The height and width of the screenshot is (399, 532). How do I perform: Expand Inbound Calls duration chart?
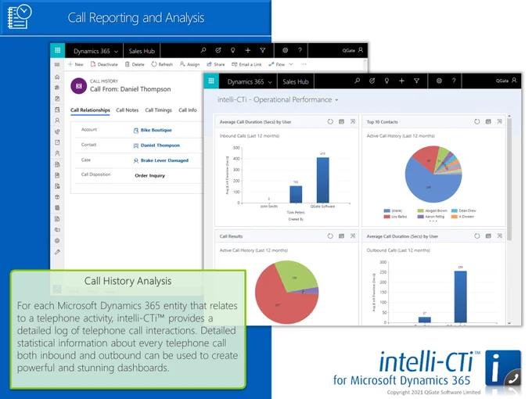(353, 121)
